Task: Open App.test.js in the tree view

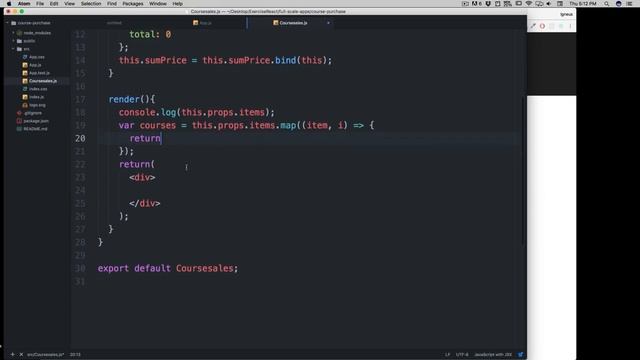Action: 39,73
